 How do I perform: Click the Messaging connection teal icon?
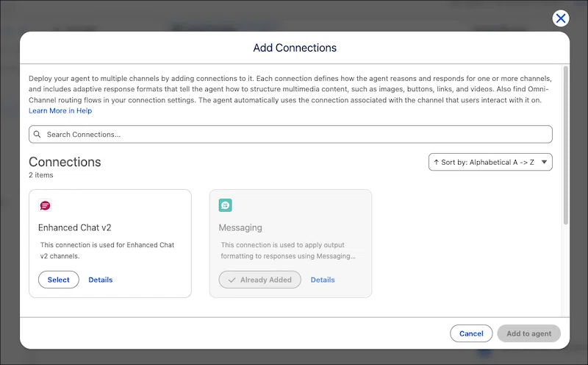[226, 205]
